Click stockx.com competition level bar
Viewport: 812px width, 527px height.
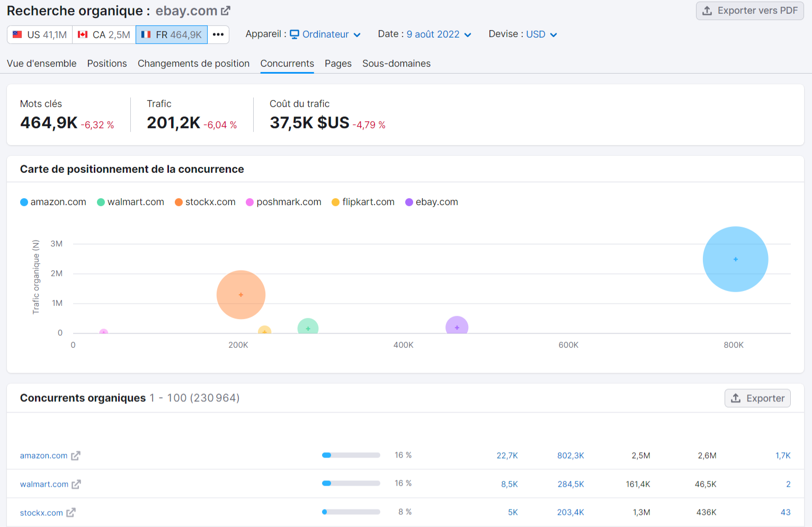pos(351,512)
